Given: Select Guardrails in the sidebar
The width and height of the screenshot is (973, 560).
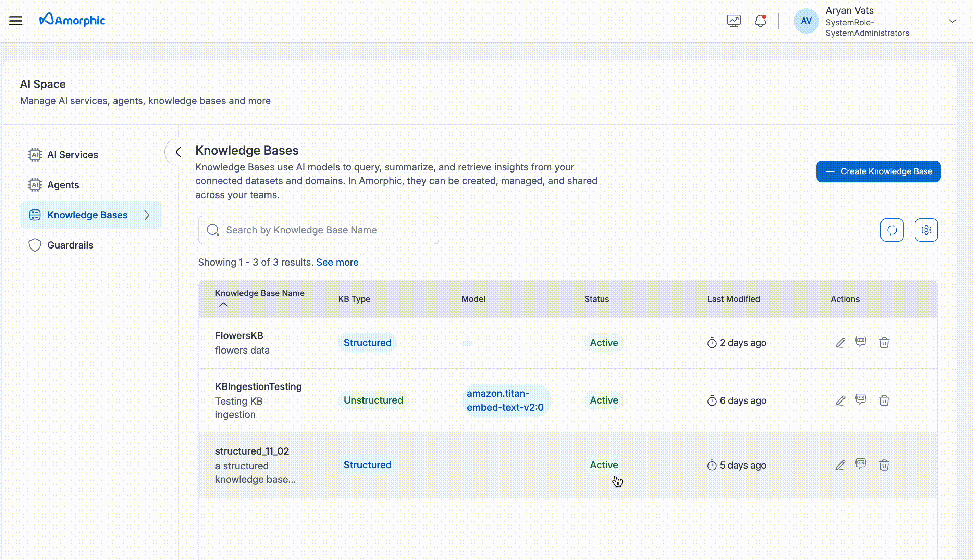Looking at the screenshot, I should (x=70, y=245).
